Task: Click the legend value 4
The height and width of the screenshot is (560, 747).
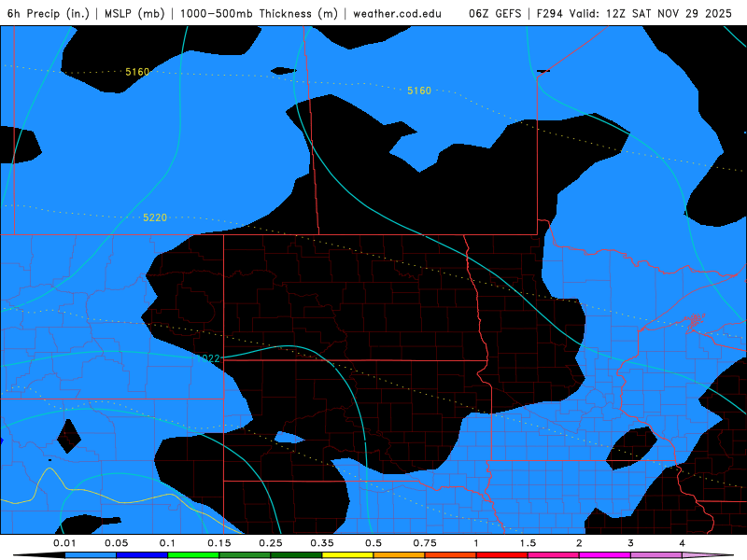Action: click(683, 543)
